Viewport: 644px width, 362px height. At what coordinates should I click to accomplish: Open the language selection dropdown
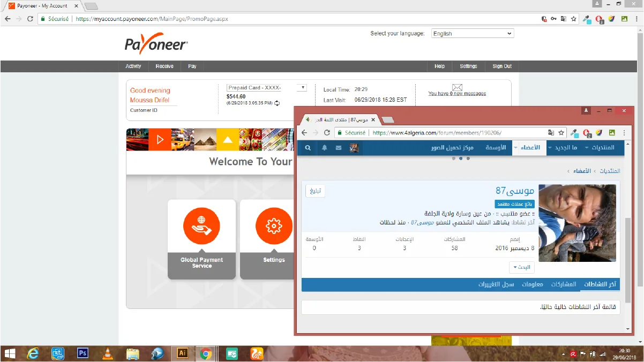472,33
